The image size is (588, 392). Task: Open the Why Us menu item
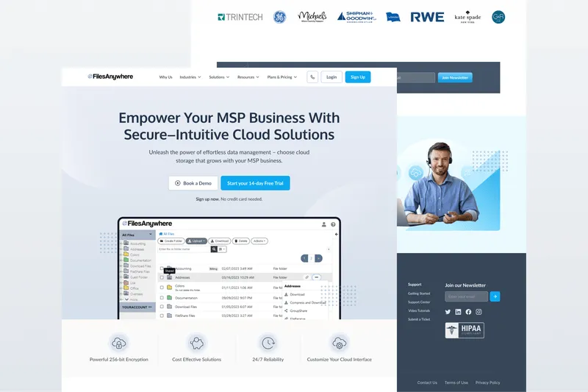(x=166, y=77)
